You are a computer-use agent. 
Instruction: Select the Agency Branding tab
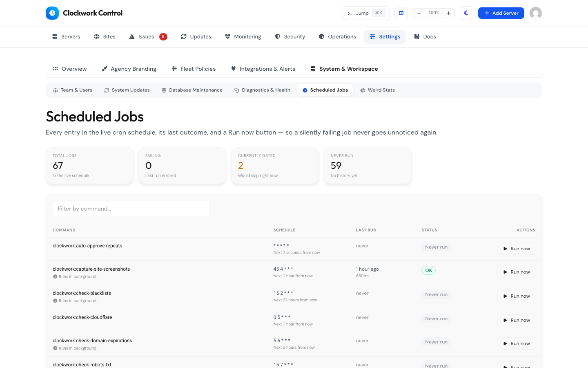(x=129, y=69)
